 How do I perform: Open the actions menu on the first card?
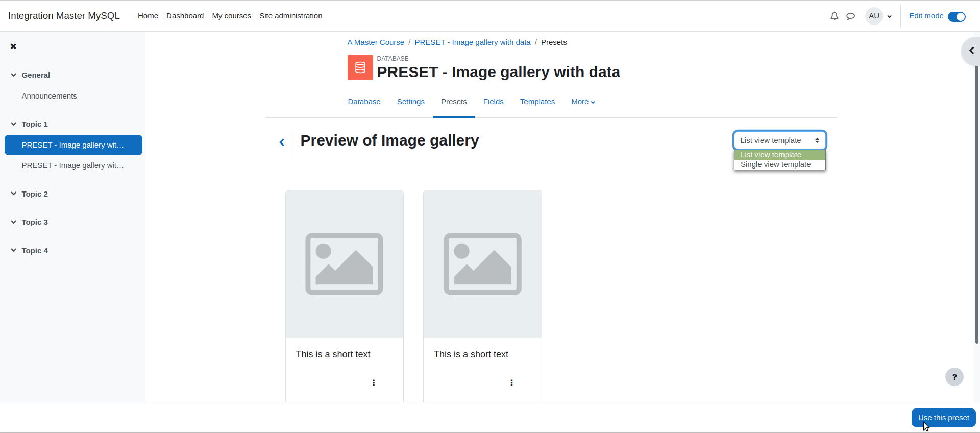coord(374,383)
